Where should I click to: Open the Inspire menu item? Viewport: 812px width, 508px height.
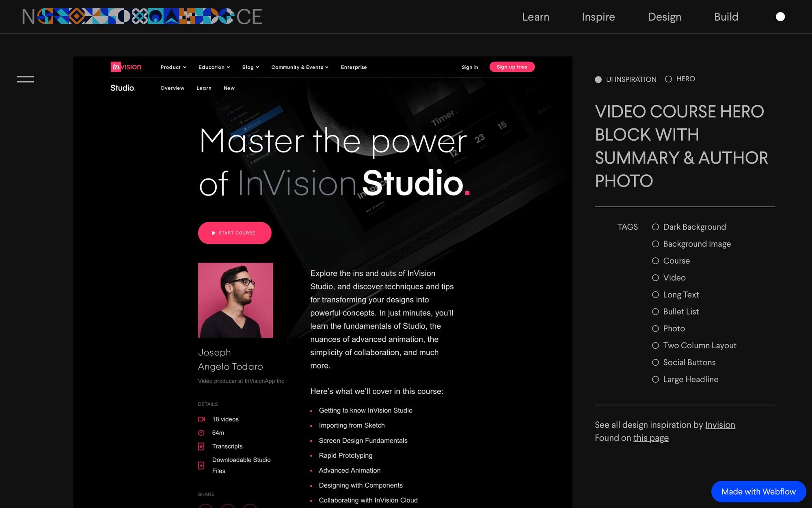598,17
